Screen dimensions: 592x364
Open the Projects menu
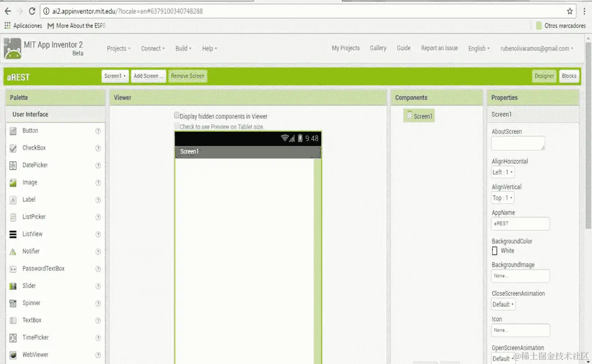click(x=119, y=48)
